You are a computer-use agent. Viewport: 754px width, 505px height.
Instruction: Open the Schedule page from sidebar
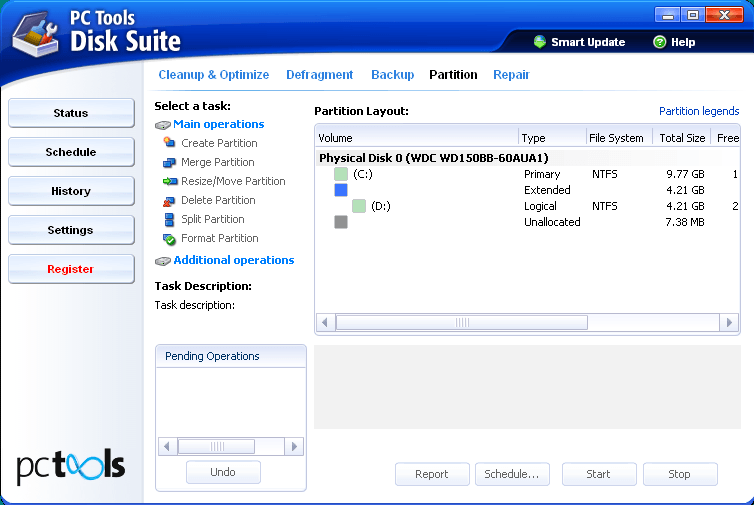(x=71, y=152)
